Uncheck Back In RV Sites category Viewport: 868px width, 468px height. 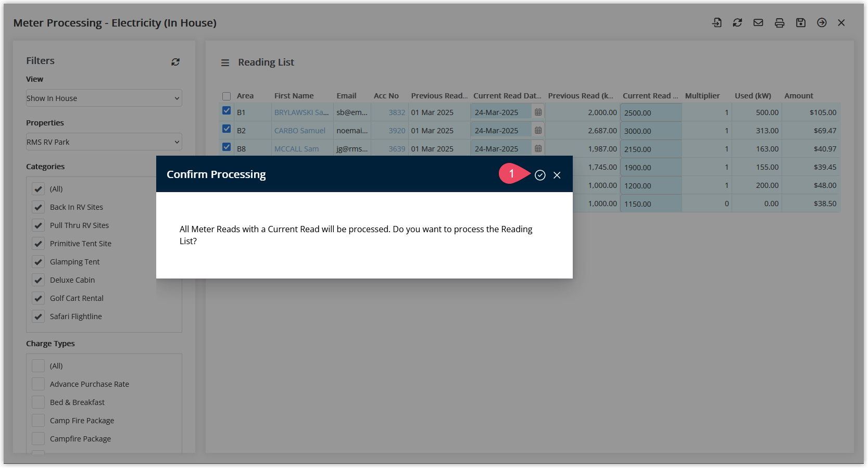[39, 207]
